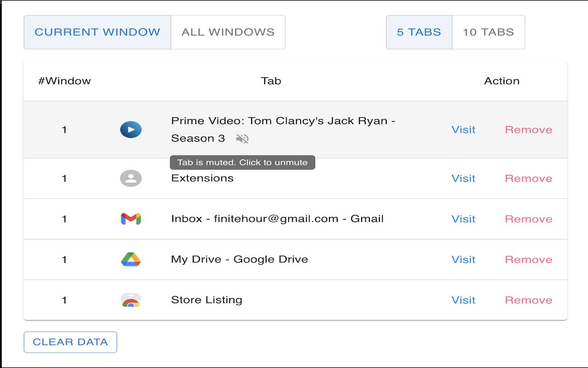The height and width of the screenshot is (368, 588).
Task: Click the Chrome Web Store favicon
Action: (131, 299)
